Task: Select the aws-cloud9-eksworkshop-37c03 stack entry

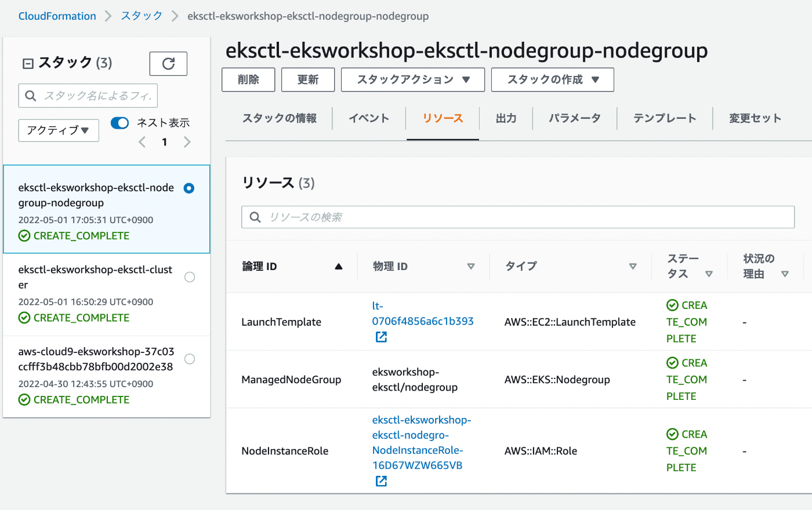Action: point(107,376)
